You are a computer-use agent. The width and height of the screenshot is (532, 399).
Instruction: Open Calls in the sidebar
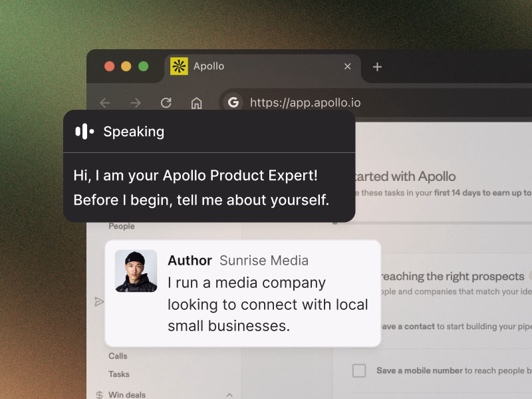118,356
